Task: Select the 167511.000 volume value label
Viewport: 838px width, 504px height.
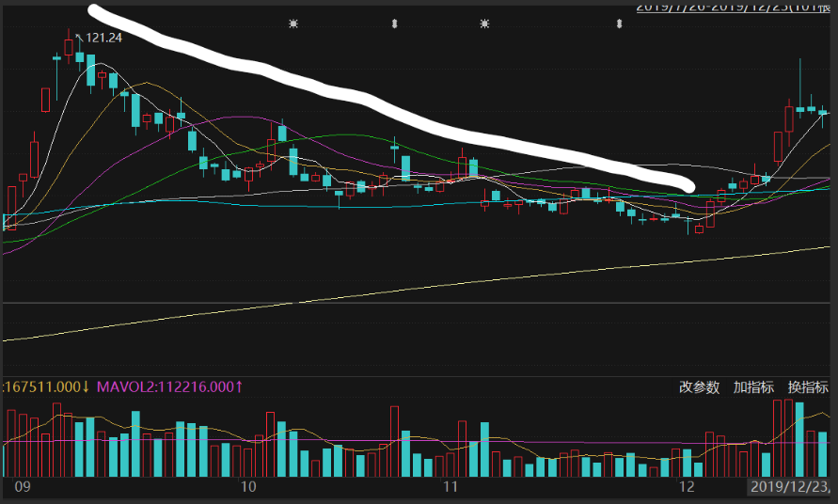Action: coord(46,386)
